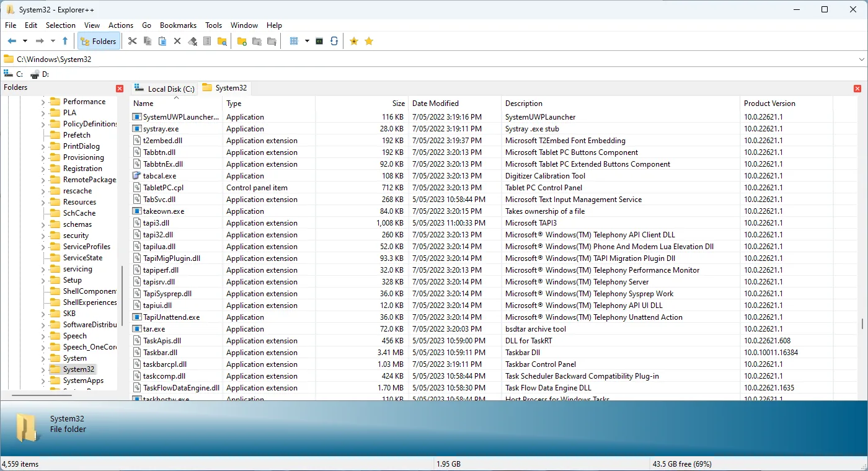
Task: Click the D: drive button
Action: pos(40,74)
